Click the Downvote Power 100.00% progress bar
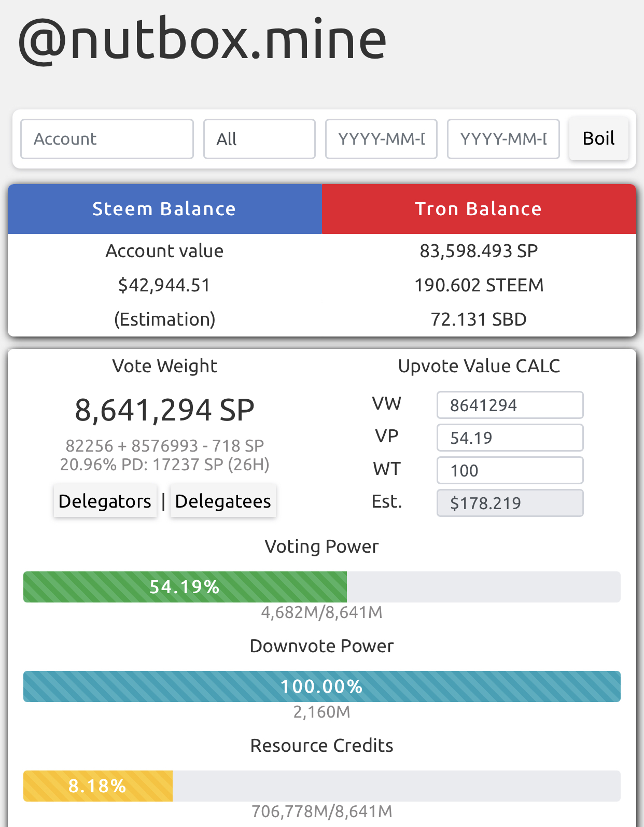This screenshot has height=827, width=644. [x=322, y=686]
